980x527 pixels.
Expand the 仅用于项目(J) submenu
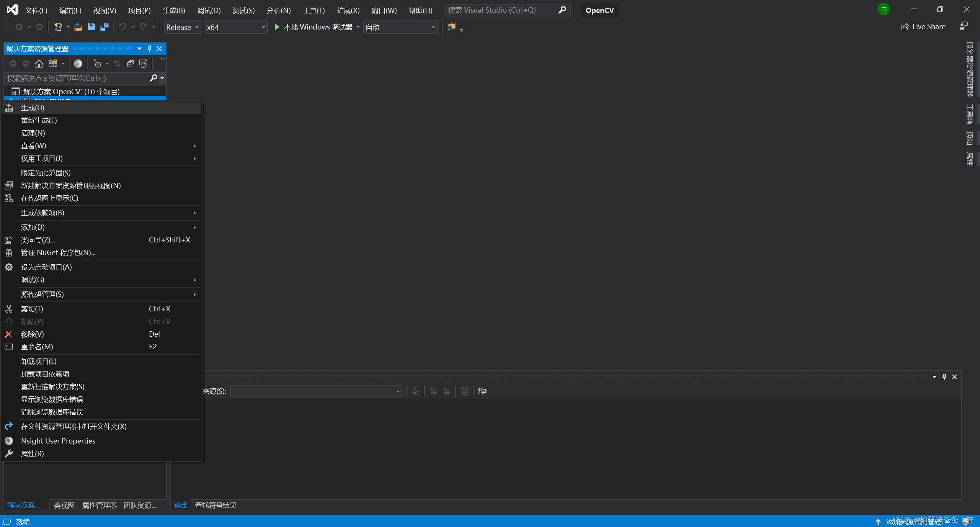click(101, 158)
